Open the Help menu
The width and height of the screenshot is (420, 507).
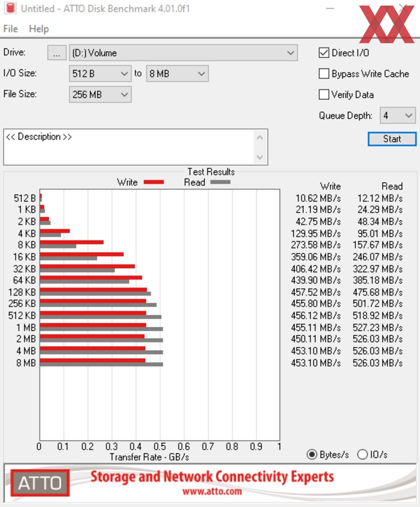[x=39, y=29]
